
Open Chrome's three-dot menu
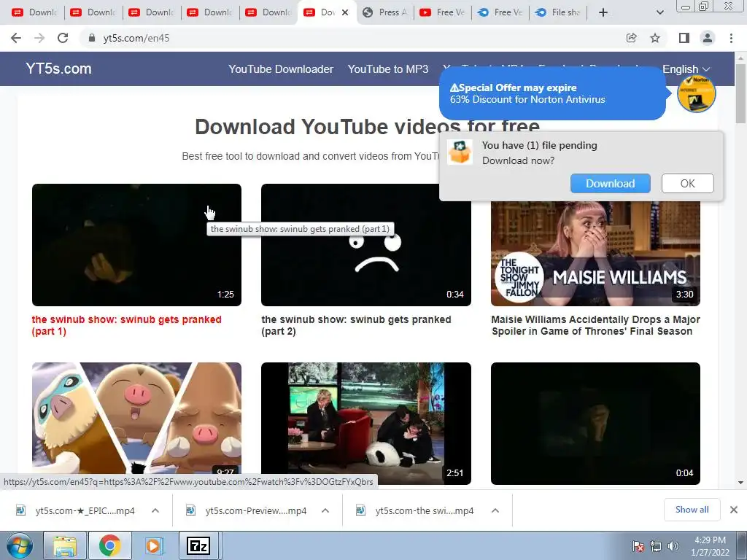pos(731,38)
